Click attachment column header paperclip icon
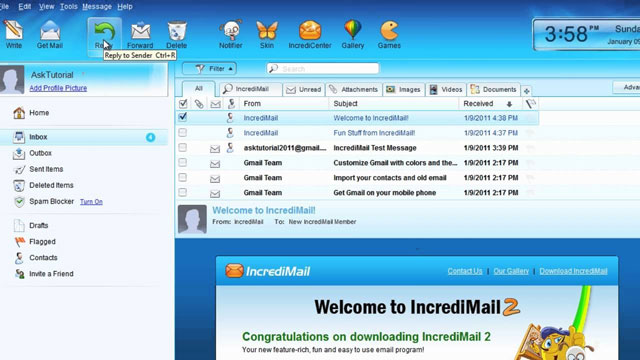The height and width of the screenshot is (360, 640). 199,104
